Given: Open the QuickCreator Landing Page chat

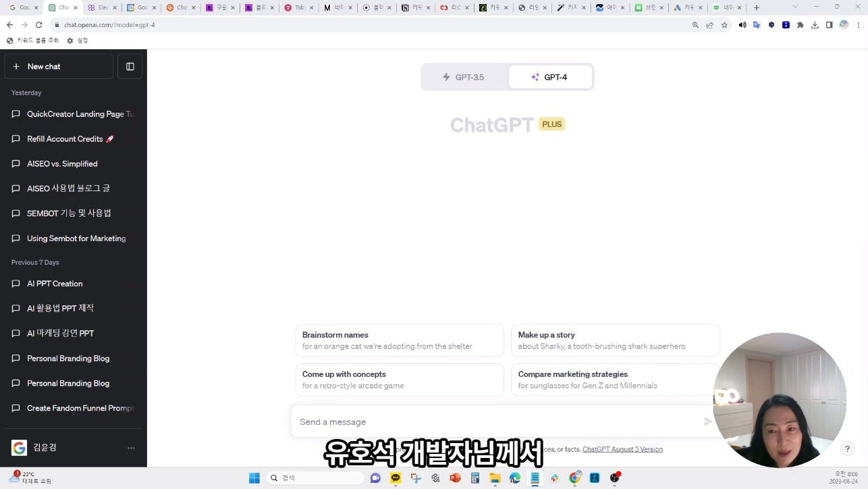Looking at the screenshot, I should pyautogui.click(x=74, y=114).
